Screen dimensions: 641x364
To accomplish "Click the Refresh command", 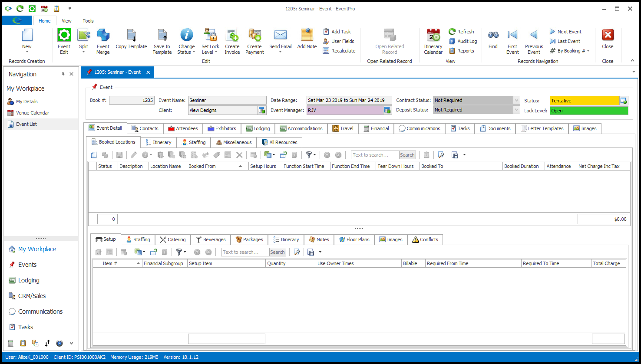I will pos(461,32).
